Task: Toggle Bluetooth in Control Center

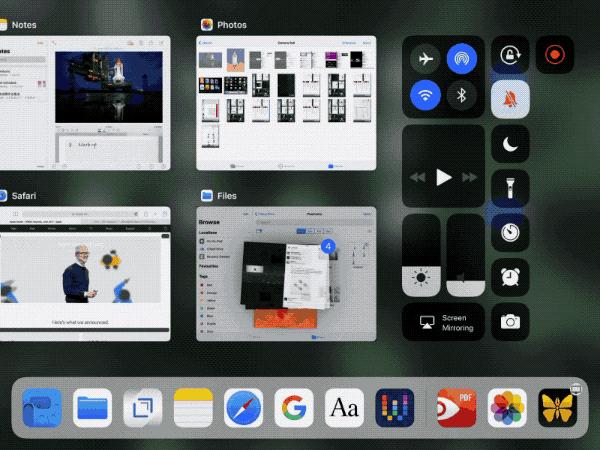Action: point(461,95)
